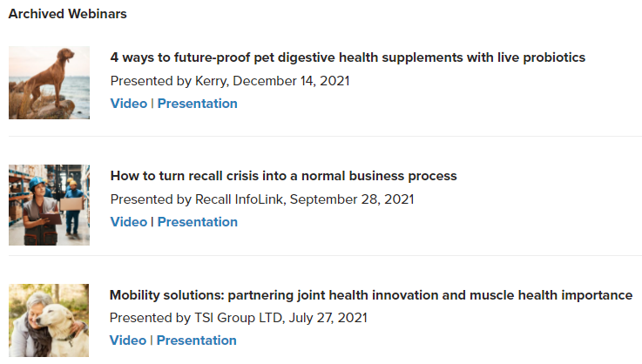Open the dog on rocks webinar thumbnail
The width and height of the screenshot is (642, 364).
(49, 83)
